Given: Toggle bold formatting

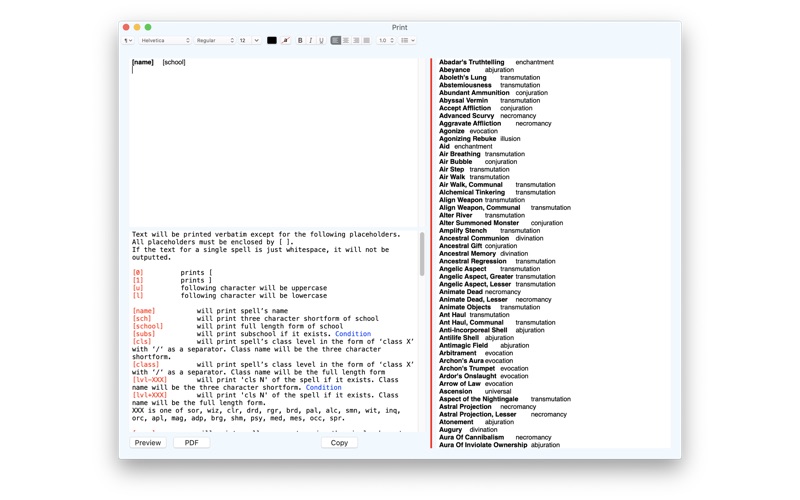Looking at the screenshot, I should click(300, 40).
